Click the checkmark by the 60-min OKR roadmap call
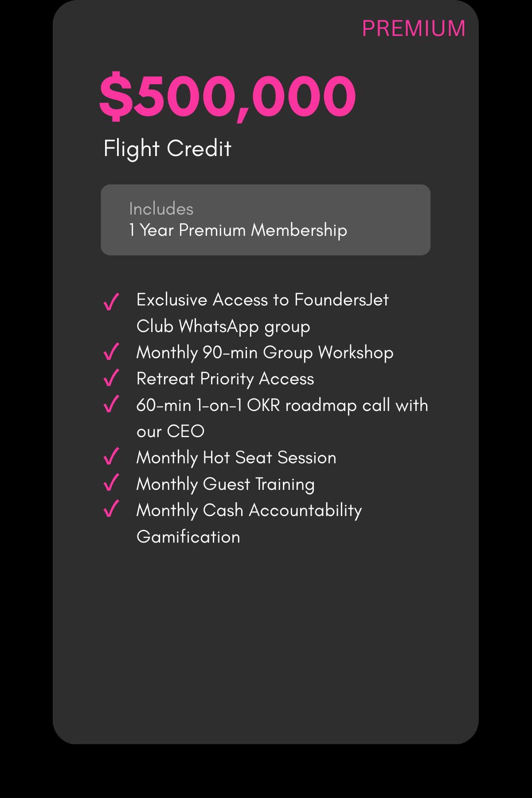This screenshot has height=798, width=532. [111, 404]
